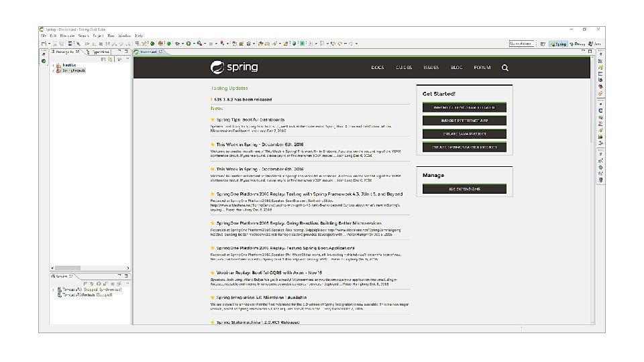Open the Navigate menu
Image resolution: width=644 pixels, height=362 pixels.
pos(67,36)
